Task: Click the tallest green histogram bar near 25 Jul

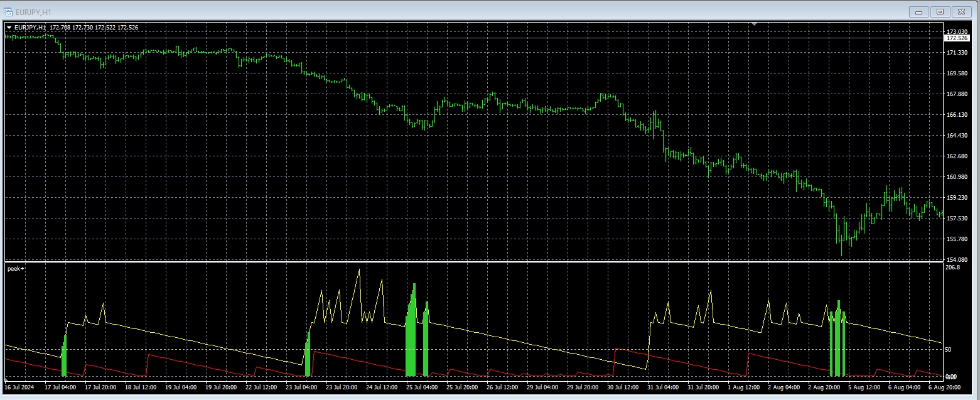Action: [414, 330]
